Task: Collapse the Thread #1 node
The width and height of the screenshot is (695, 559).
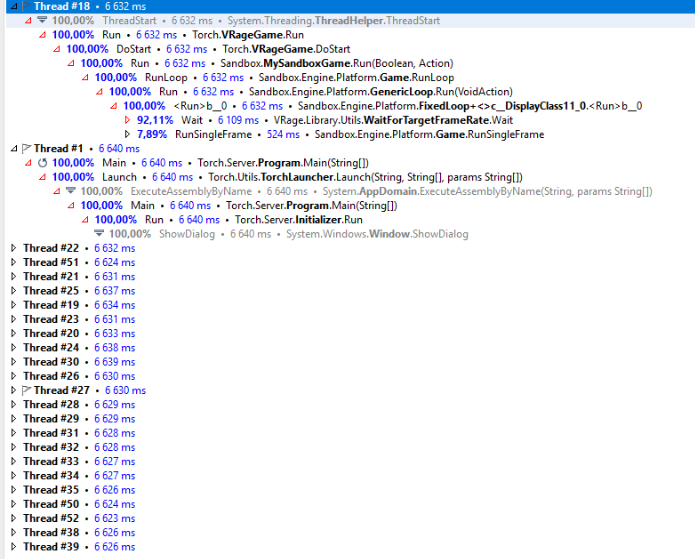Action: click(12, 148)
